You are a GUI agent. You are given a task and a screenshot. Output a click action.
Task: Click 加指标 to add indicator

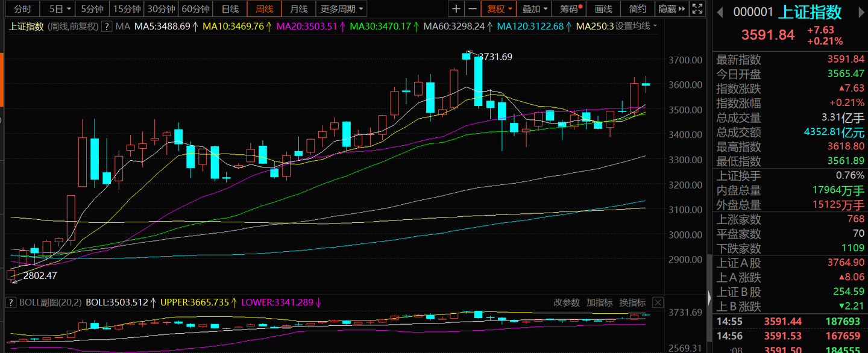pyautogui.click(x=600, y=302)
